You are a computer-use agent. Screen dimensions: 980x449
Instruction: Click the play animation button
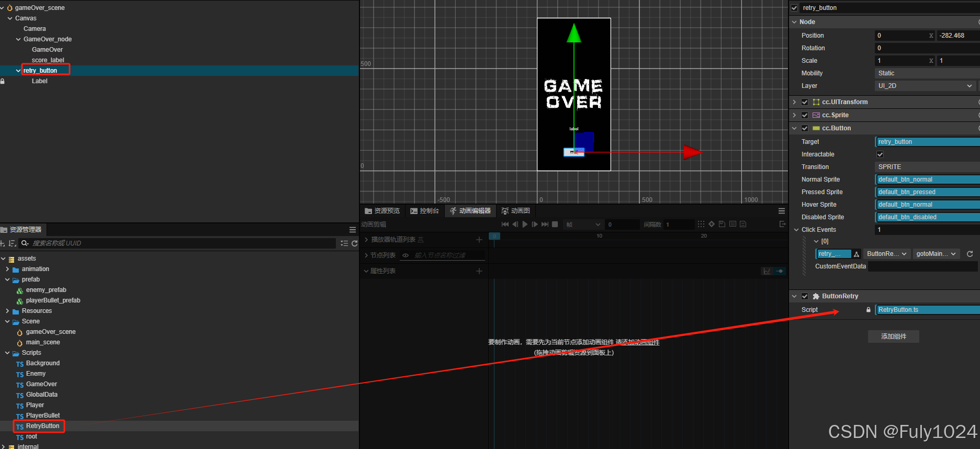tap(525, 224)
